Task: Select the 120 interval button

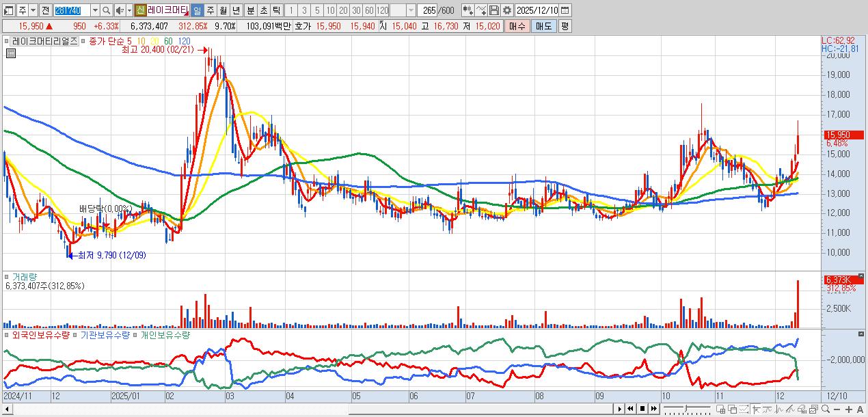Action: pyautogui.click(x=382, y=11)
